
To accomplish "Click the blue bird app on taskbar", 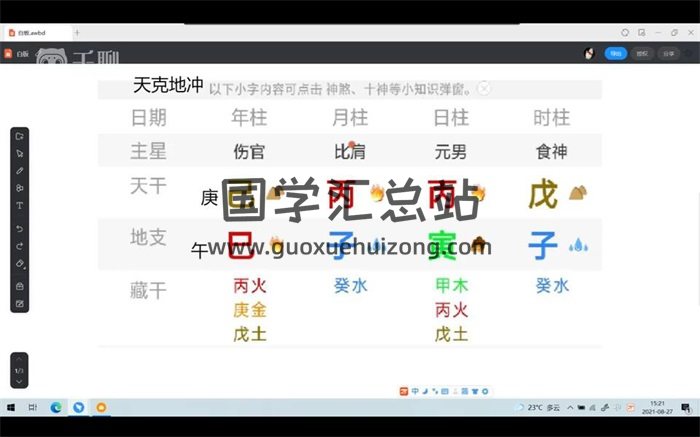I will (79, 407).
